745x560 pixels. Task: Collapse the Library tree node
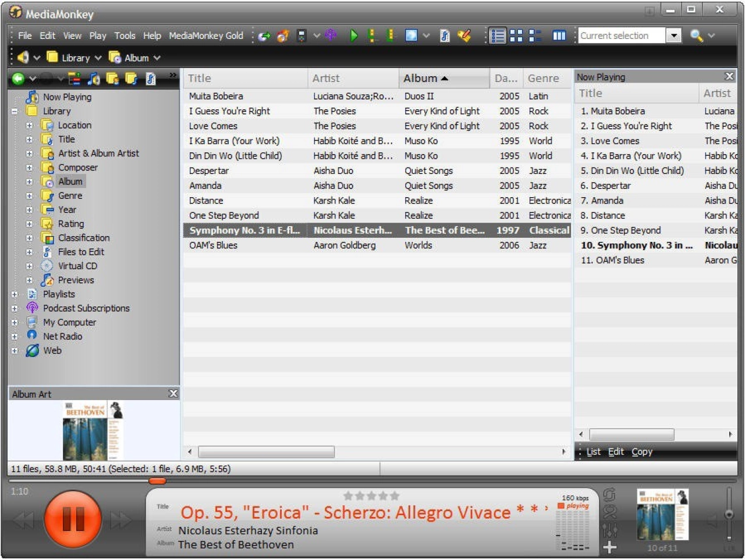15,111
